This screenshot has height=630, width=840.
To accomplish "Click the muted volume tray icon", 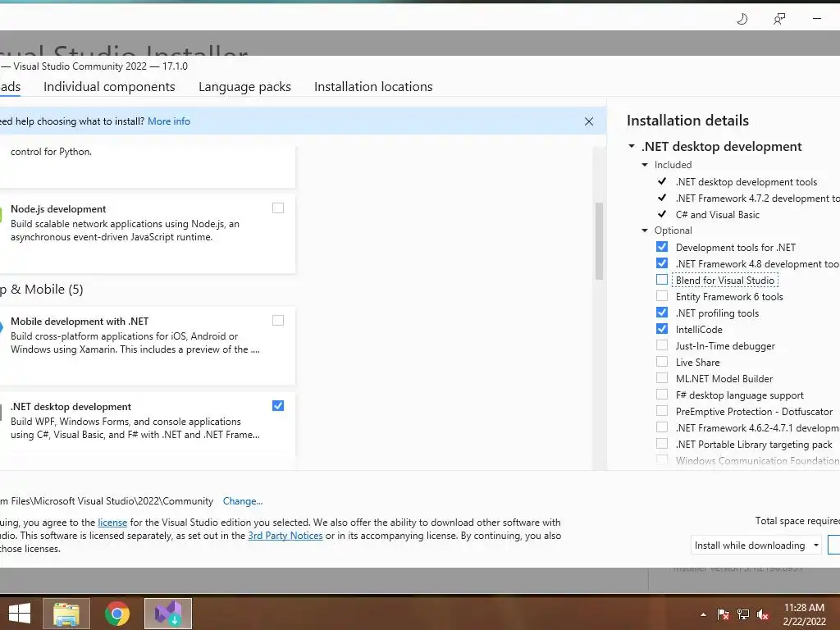I will (x=764, y=614).
